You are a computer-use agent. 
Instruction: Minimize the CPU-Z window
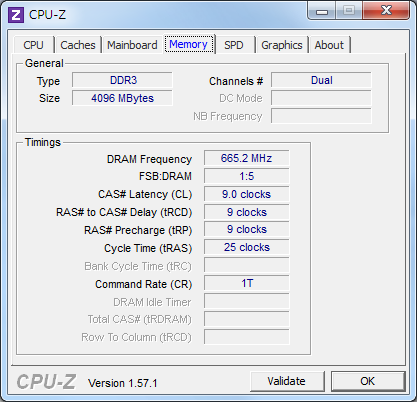point(321,11)
